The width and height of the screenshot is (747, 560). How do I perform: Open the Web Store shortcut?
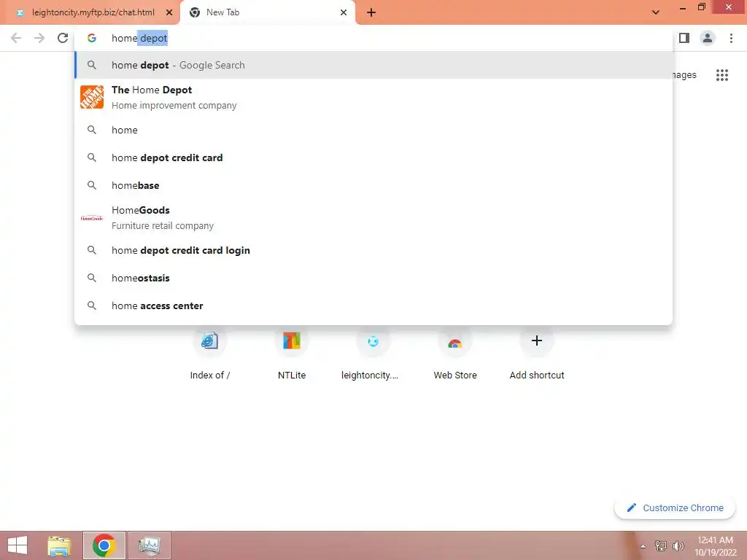pyautogui.click(x=455, y=354)
